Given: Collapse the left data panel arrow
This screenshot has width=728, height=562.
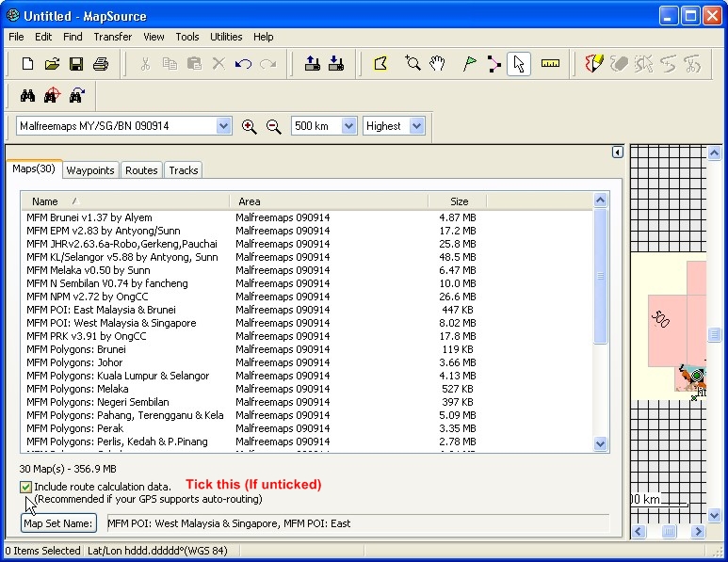Looking at the screenshot, I should tap(617, 153).
